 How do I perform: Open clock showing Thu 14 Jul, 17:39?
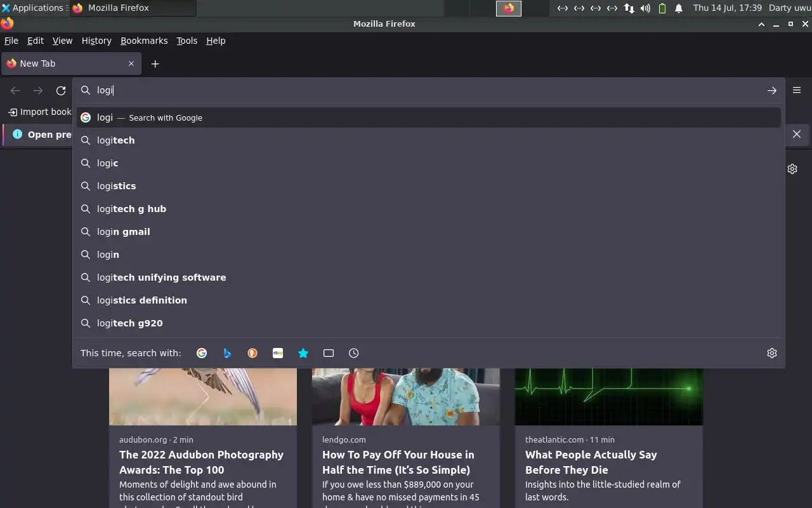[727, 8]
